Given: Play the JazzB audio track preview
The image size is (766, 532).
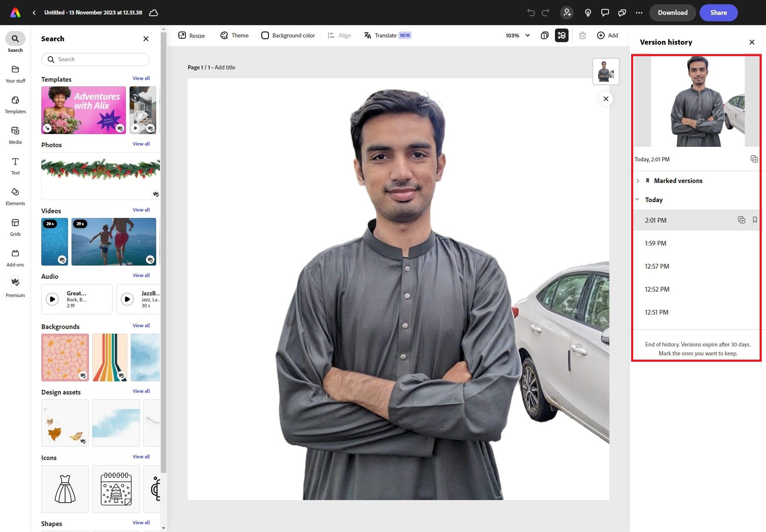Looking at the screenshot, I should click(x=127, y=299).
